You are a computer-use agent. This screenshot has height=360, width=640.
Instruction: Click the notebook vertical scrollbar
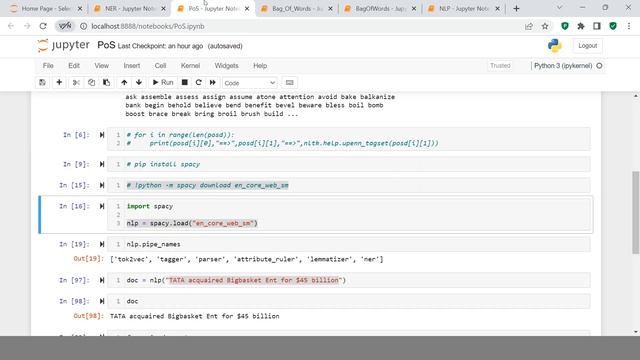636,212
